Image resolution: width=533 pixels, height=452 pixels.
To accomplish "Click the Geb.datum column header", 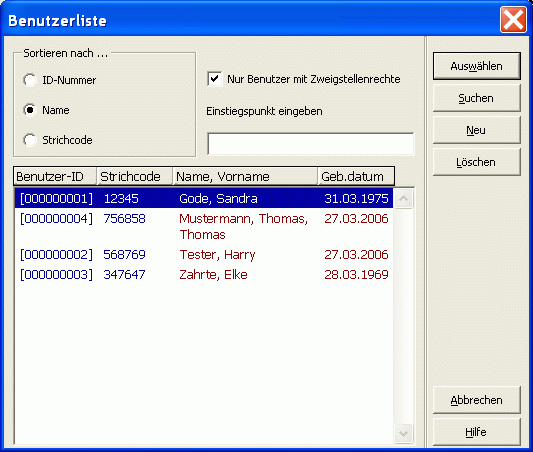I will pyautogui.click(x=356, y=176).
